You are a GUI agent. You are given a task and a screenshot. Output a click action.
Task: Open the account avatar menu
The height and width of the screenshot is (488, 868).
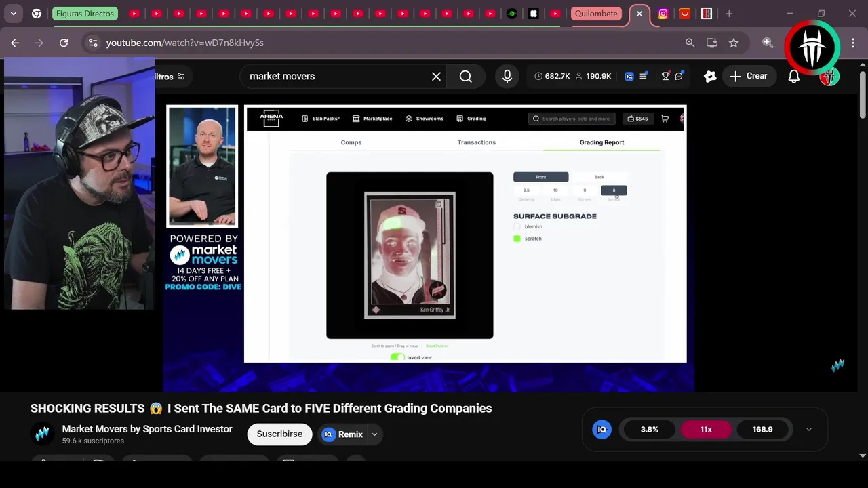coord(829,77)
